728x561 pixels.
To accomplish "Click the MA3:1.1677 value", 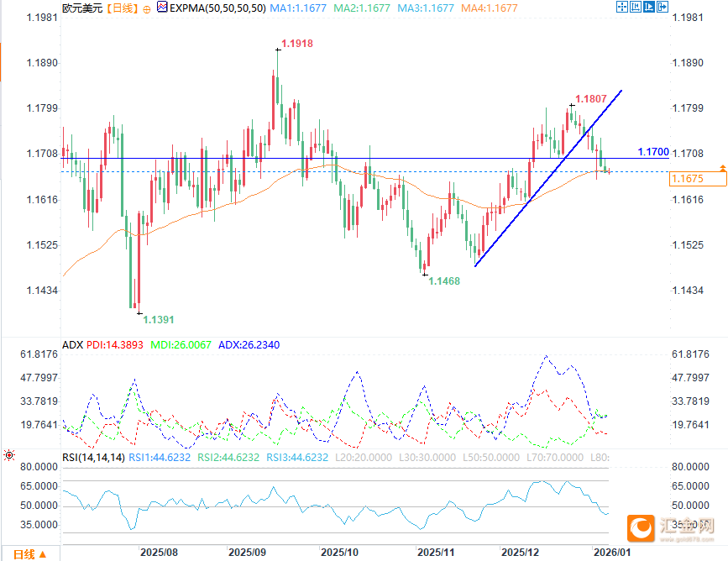I will [x=426, y=8].
